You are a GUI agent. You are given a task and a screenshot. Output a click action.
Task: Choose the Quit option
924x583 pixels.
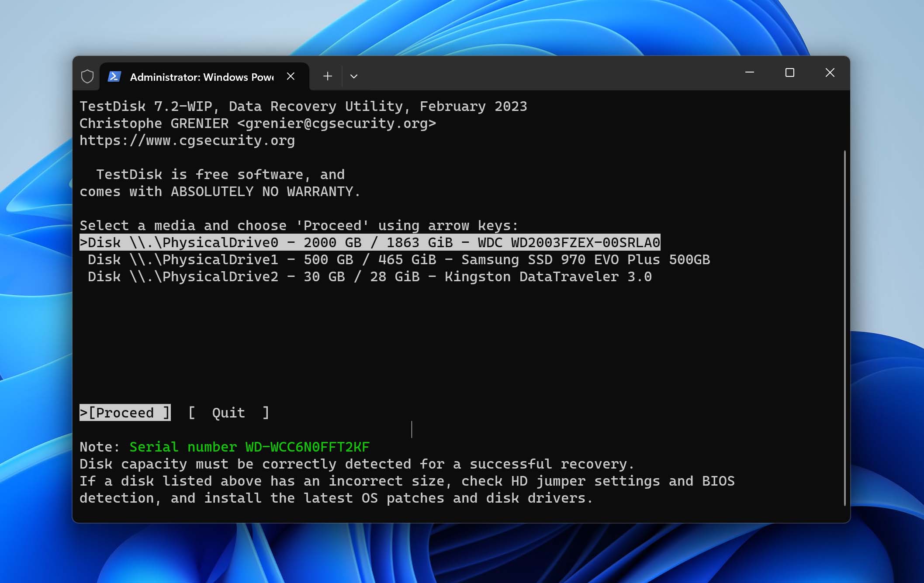[x=228, y=413]
